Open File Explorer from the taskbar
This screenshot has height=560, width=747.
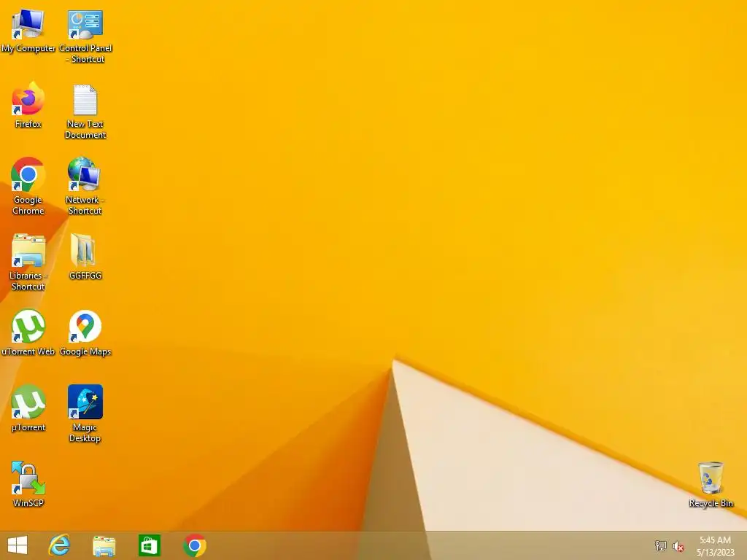click(x=104, y=545)
